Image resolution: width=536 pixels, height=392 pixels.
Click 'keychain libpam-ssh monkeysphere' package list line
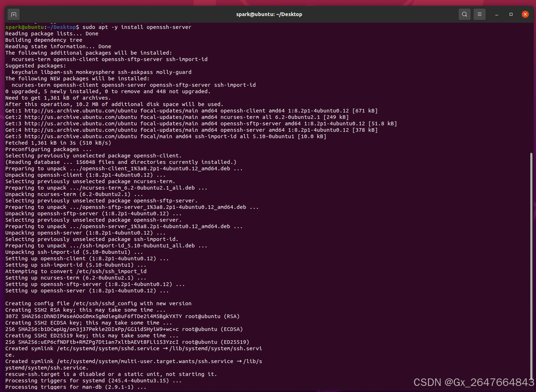102,72
